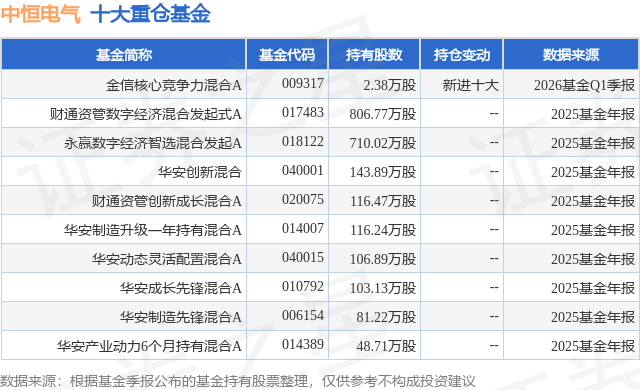Click fund code 014389
640x390 pixels.
pyautogui.click(x=303, y=344)
